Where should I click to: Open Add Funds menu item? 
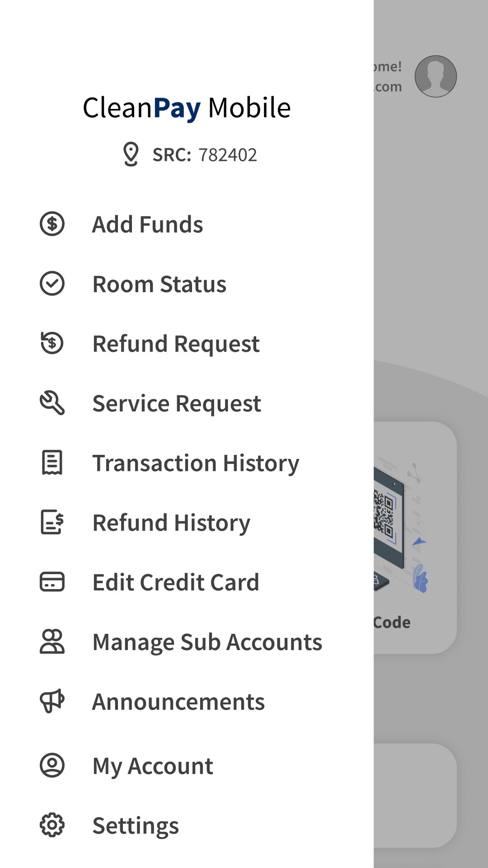coord(148,224)
